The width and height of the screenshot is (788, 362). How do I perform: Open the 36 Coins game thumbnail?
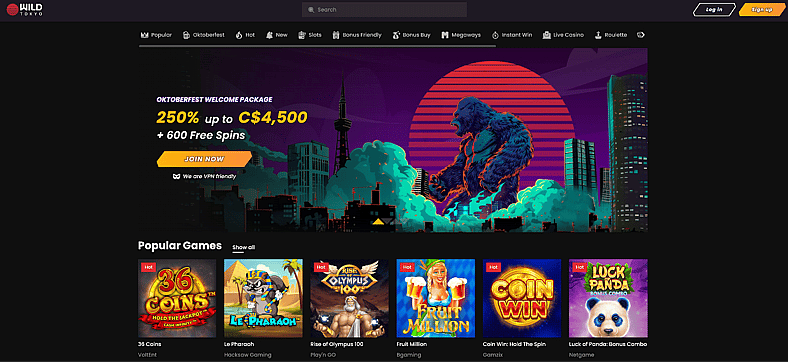(x=177, y=298)
